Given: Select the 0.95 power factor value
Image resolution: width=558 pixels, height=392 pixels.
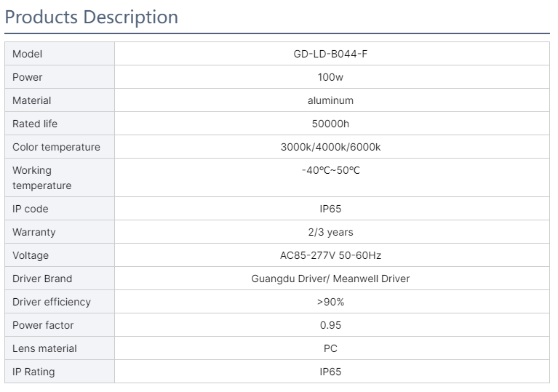Looking at the screenshot, I should pos(330,326).
